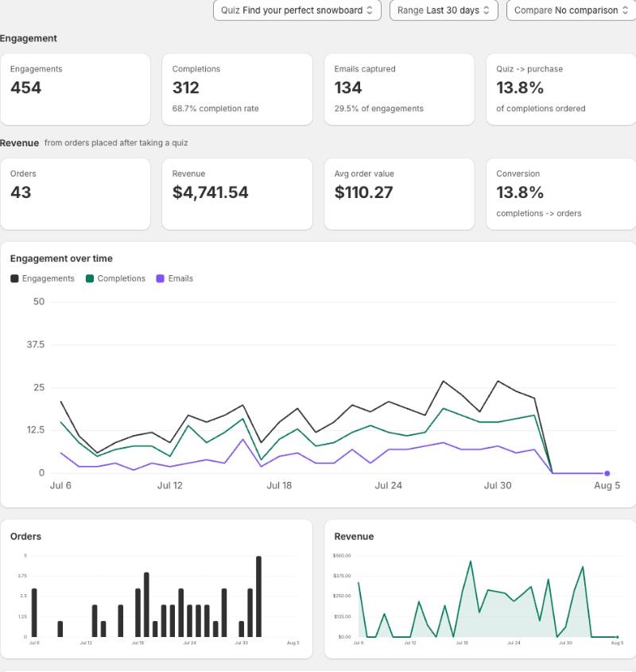This screenshot has height=672, width=636.
Task: Click Jul 24 on engagement chart axis
Action: click(388, 486)
